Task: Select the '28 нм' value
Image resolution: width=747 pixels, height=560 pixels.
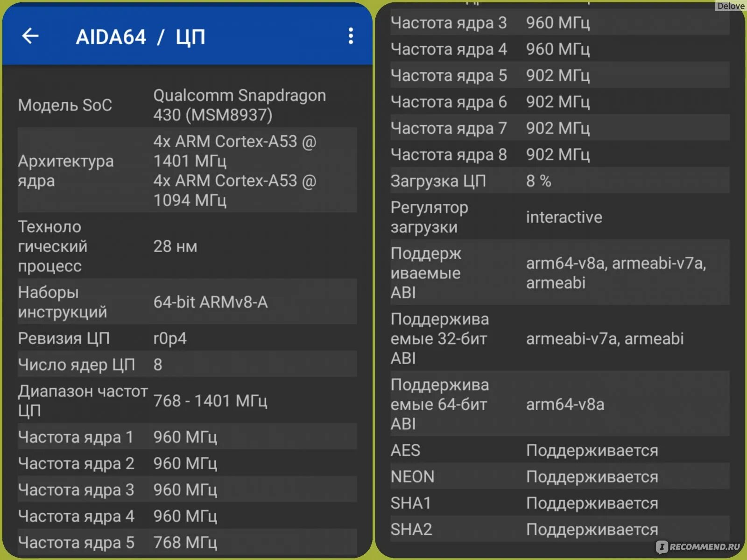Action: (x=175, y=246)
